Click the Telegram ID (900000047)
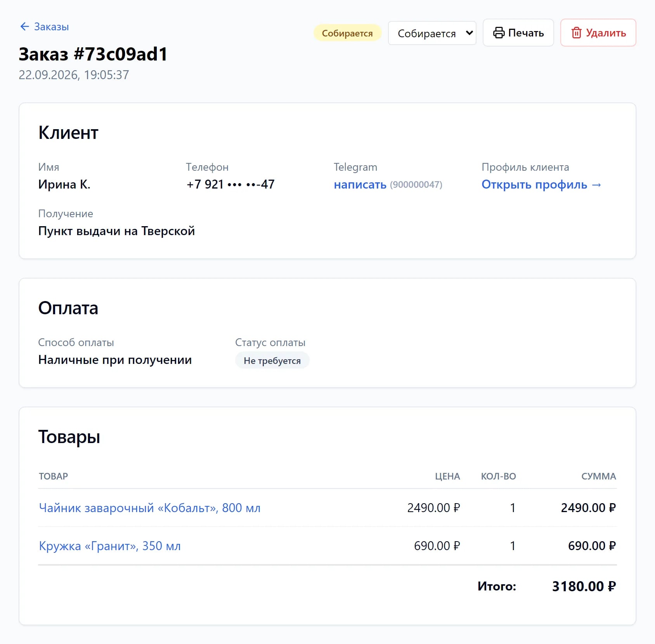The height and width of the screenshot is (644, 655). pos(416,185)
